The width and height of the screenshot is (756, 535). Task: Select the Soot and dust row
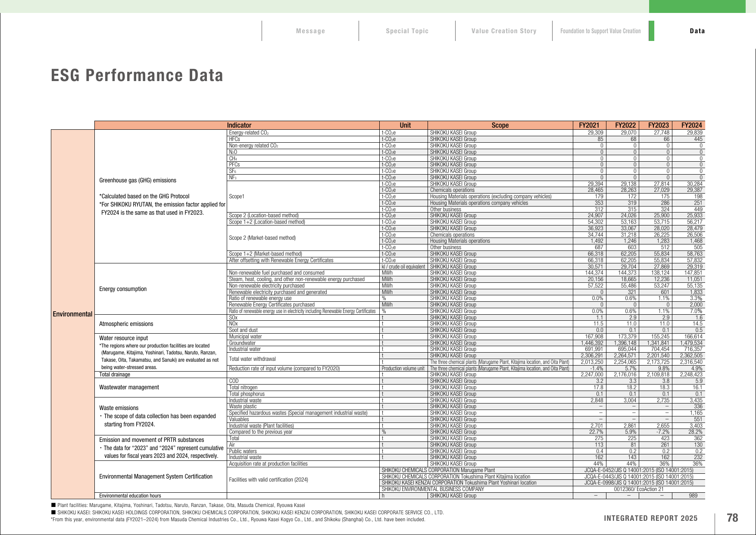click(x=243, y=330)
